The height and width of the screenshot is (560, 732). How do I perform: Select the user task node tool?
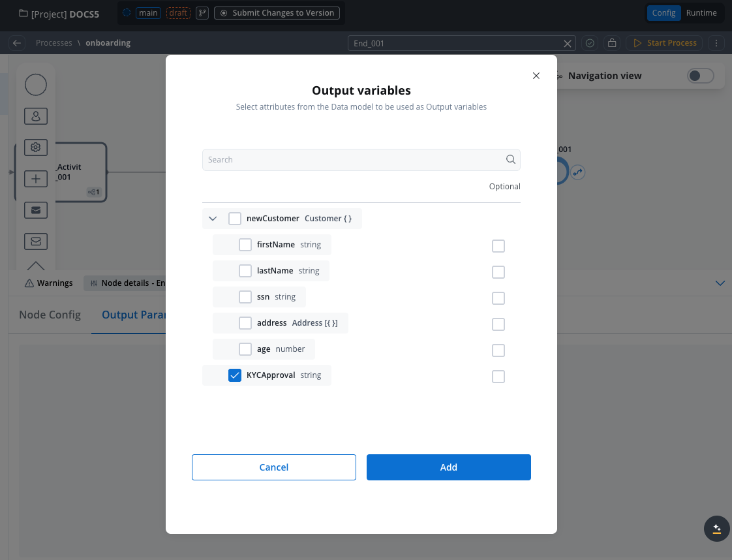point(36,116)
